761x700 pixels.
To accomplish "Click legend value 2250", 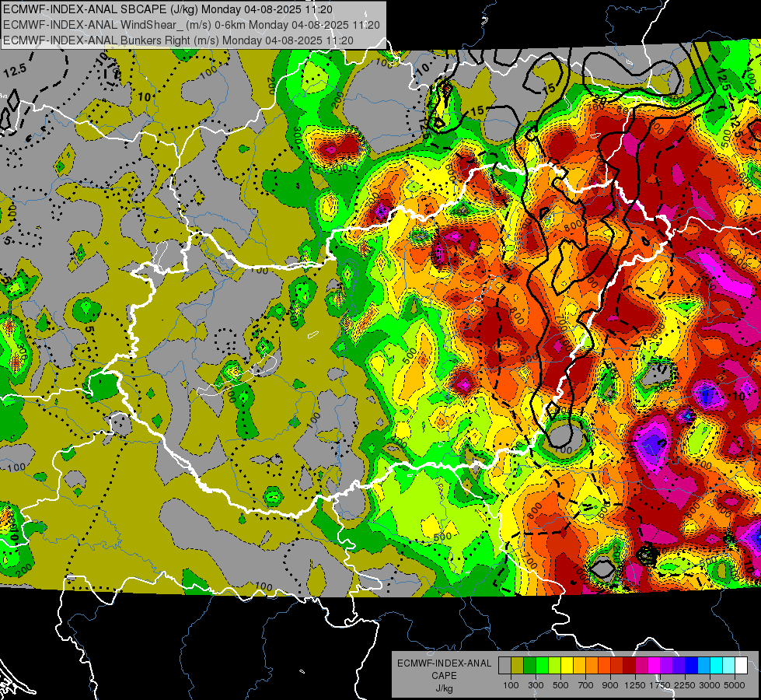I will pos(684,685).
